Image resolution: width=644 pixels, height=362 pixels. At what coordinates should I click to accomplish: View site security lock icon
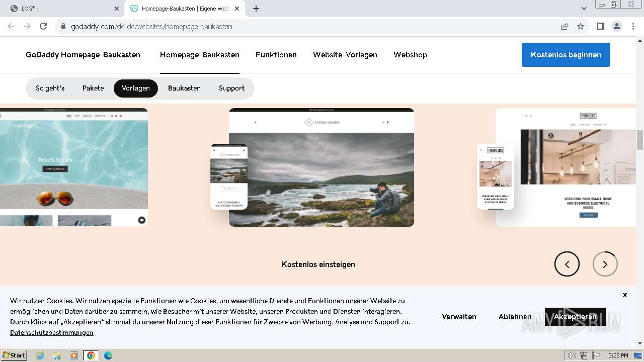point(63,26)
